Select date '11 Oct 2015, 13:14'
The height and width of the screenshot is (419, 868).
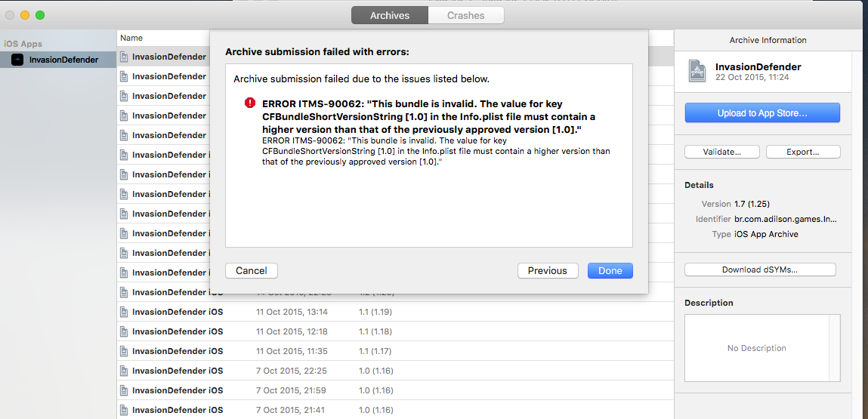point(292,312)
